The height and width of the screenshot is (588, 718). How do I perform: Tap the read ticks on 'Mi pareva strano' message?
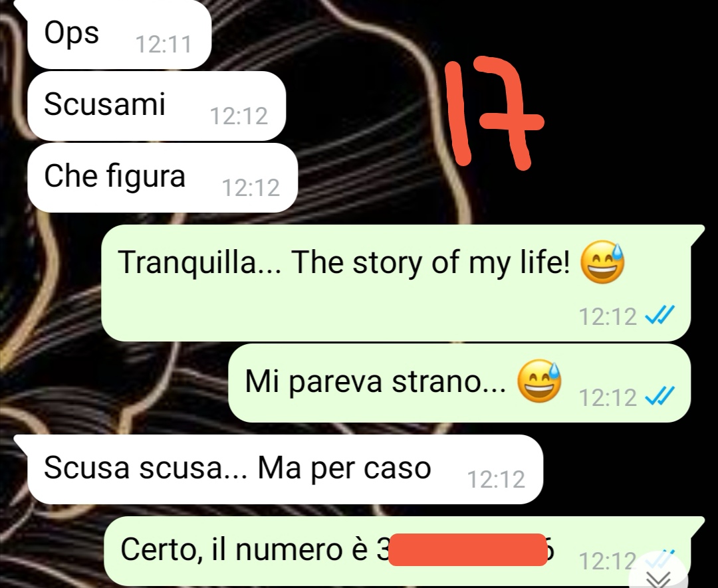(x=659, y=396)
